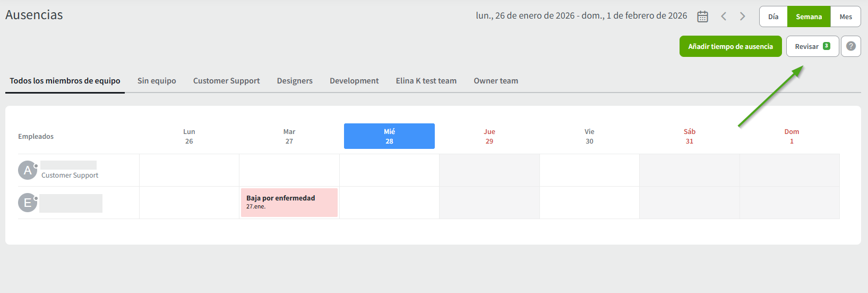Switch to the Development tab

coord(354,81)
